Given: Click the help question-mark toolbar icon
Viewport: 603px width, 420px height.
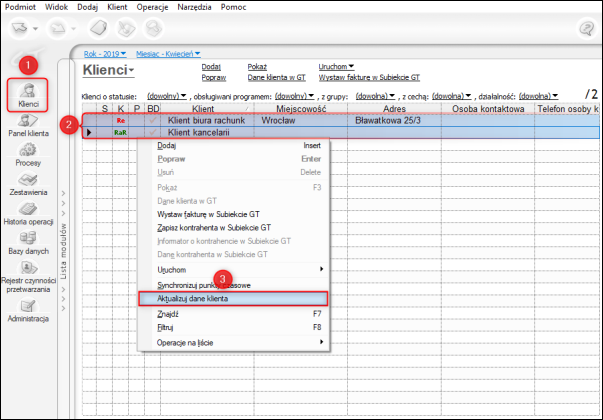Looking at the screenshot, I should click(x=587, y=28).
